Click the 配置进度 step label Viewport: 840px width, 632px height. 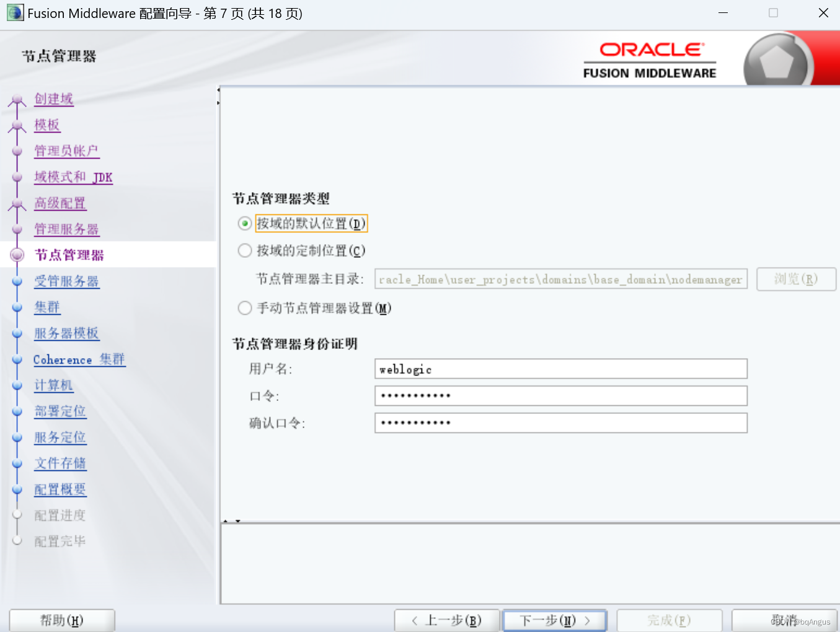pos(60,516)
